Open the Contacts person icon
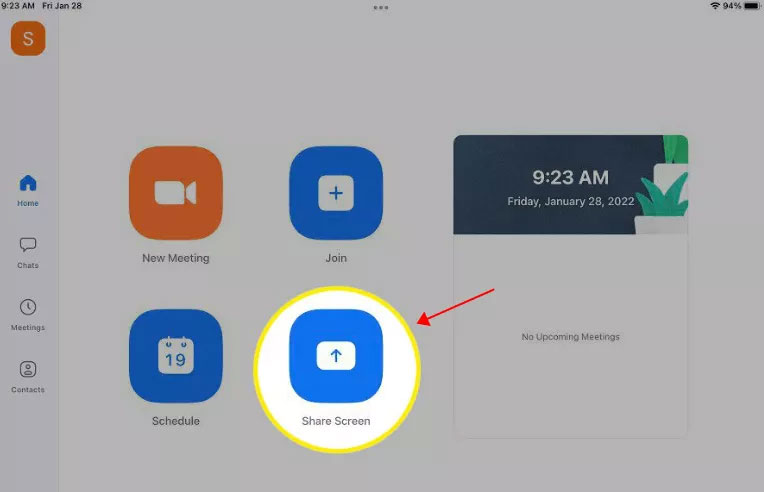Image resolution: width=764 pixels, height=492 pixels. (28, 369)
